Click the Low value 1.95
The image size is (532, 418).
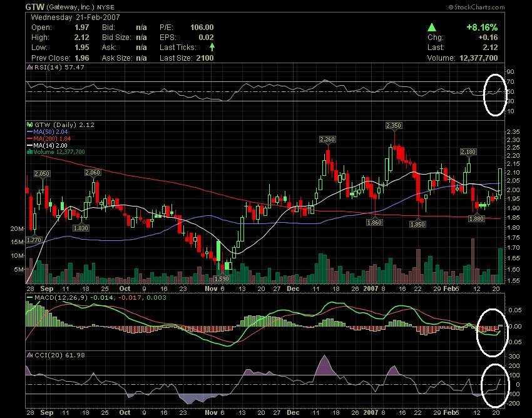81,48
